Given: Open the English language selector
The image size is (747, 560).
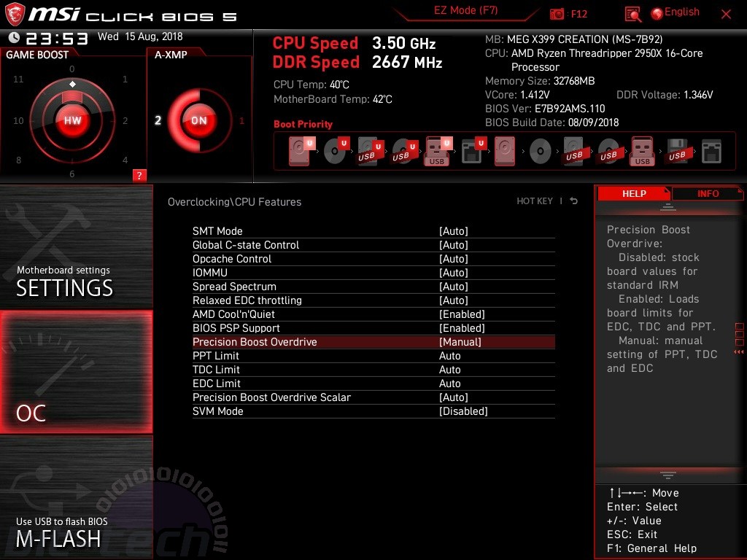Looking at the screenshot, I should point(676,12).
